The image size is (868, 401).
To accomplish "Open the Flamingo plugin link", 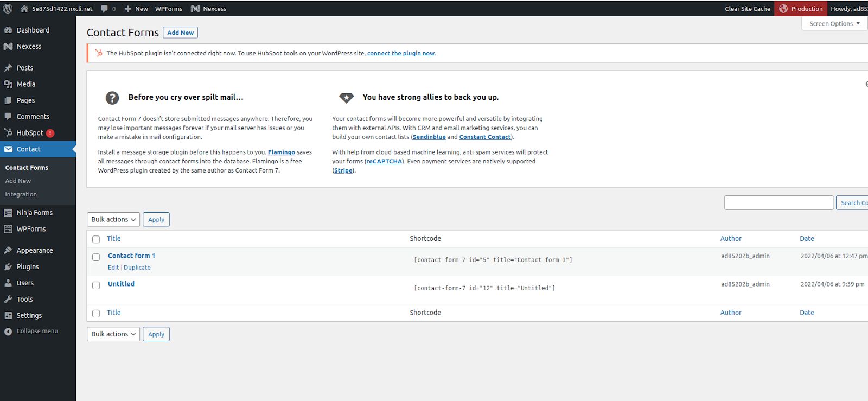I will click(x=282, y=152).
